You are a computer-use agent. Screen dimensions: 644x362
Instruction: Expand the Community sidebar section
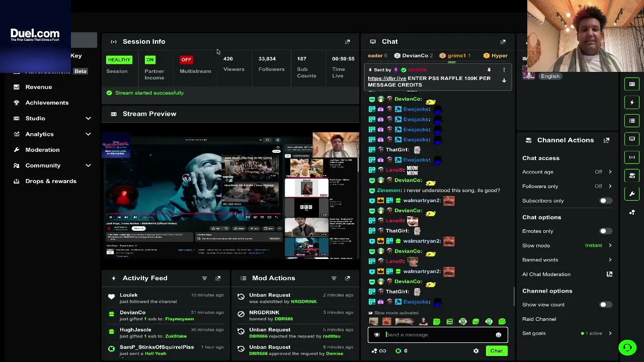88,165
